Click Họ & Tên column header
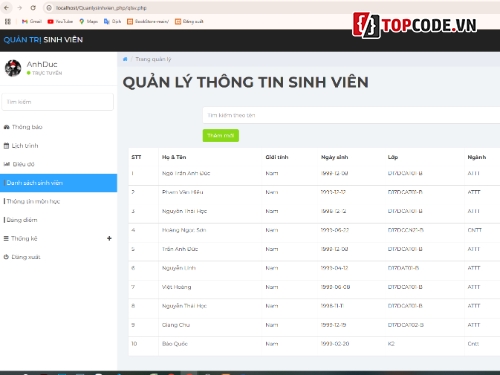This screenshot has height=375, width=500. pyautogui.click(x=174, y=157)
